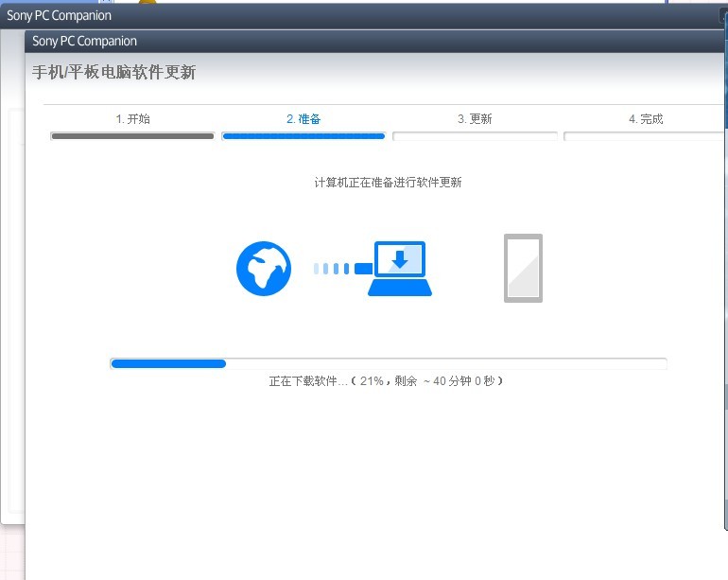Click the download status text showing 21%
Screen dimensions: 728x580
click(386, 381)
